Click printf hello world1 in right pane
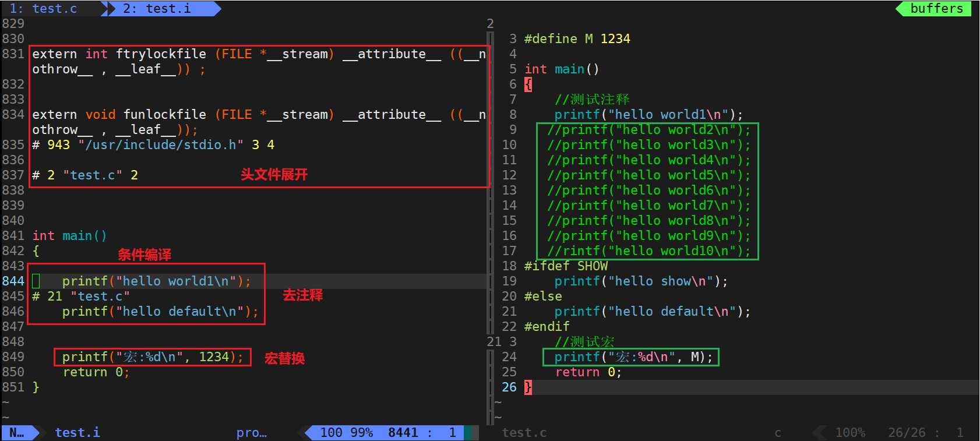Screen dimensions: 980x441 click(649, 115)
